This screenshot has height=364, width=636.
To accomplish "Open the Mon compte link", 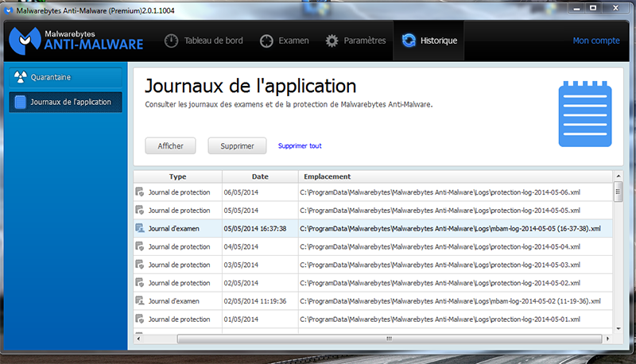I will 596,41.
